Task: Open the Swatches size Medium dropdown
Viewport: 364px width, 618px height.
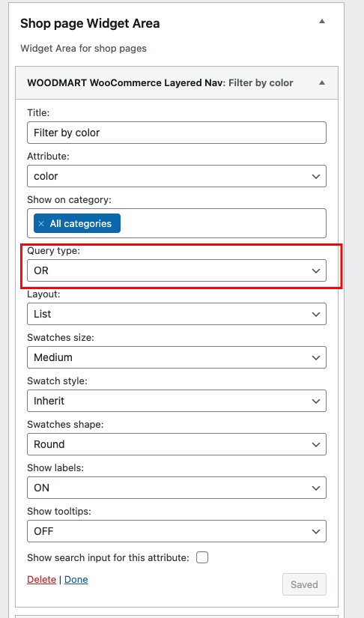Action: [x=177, y=357]
